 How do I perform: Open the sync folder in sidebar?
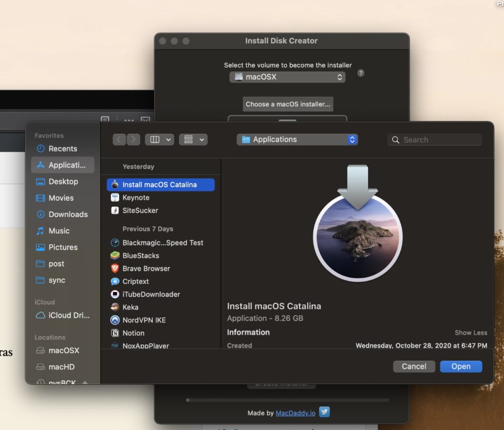pos(63,280)
